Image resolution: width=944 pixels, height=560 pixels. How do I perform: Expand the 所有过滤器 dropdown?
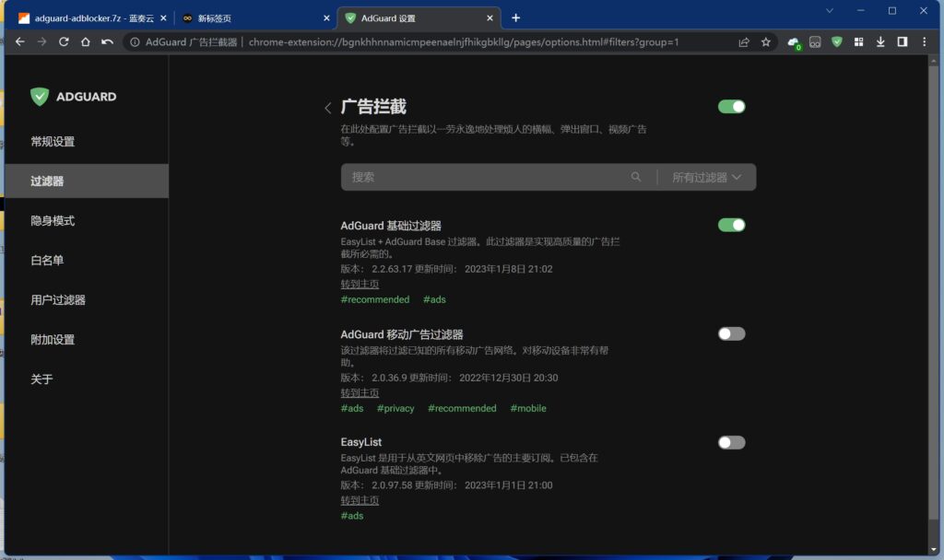tap(706, 178)
